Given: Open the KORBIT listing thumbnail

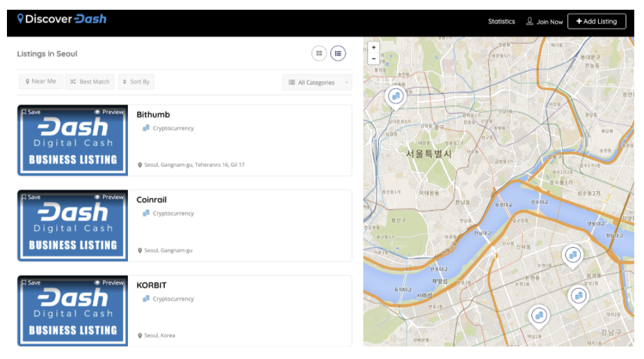Looking at the screenshot, I should click(x=73, y=311).
